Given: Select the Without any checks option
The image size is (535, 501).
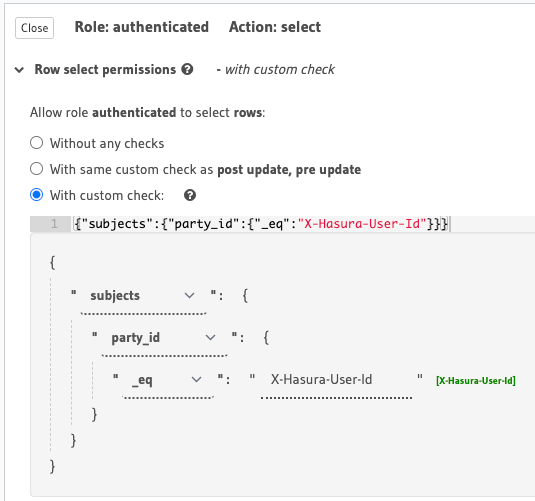Looking at the screenshot, I should click(x=37, y=143).
